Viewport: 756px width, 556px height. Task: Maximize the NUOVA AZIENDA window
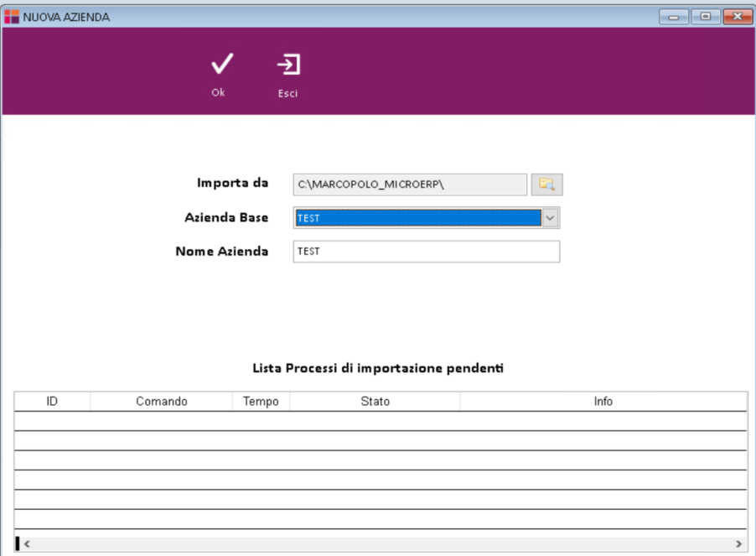pyautogui.click(x=705, y=17)
